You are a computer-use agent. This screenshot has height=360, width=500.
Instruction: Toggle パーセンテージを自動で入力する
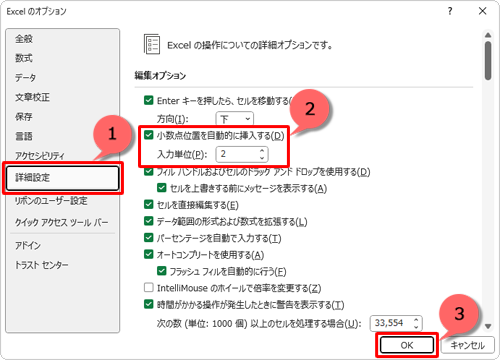coord(149,238)
